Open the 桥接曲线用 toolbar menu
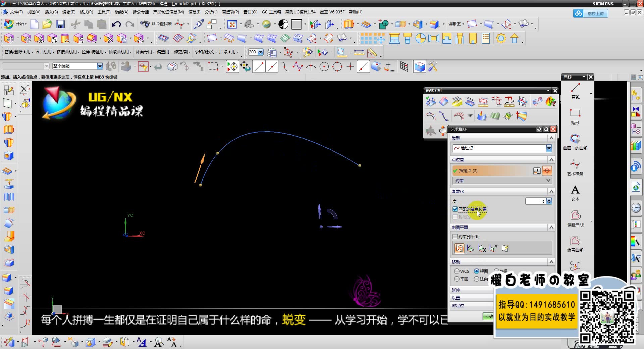The height and width of the screenshot is (349, 644). coord(68,52)
